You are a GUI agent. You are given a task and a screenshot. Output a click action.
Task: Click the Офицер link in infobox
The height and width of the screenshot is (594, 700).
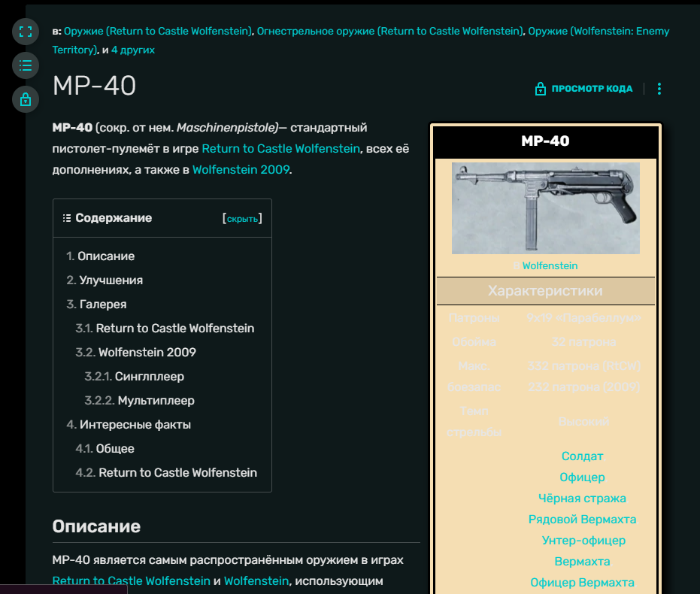tap(582, 477)
